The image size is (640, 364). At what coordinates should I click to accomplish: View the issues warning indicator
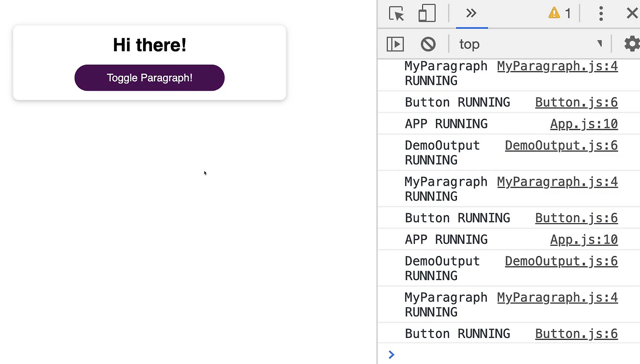559,13
